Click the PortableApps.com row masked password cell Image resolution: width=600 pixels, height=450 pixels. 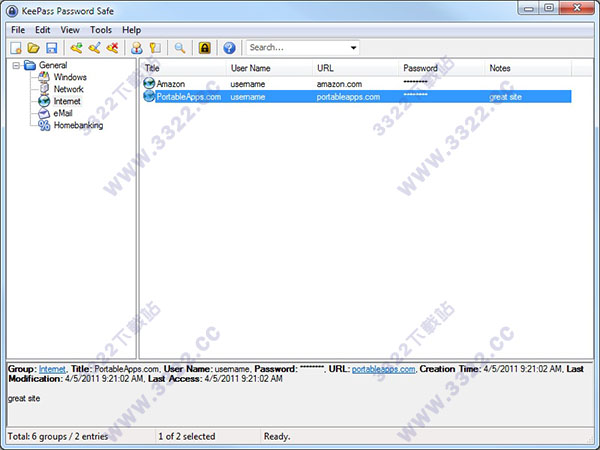point(415,95)
